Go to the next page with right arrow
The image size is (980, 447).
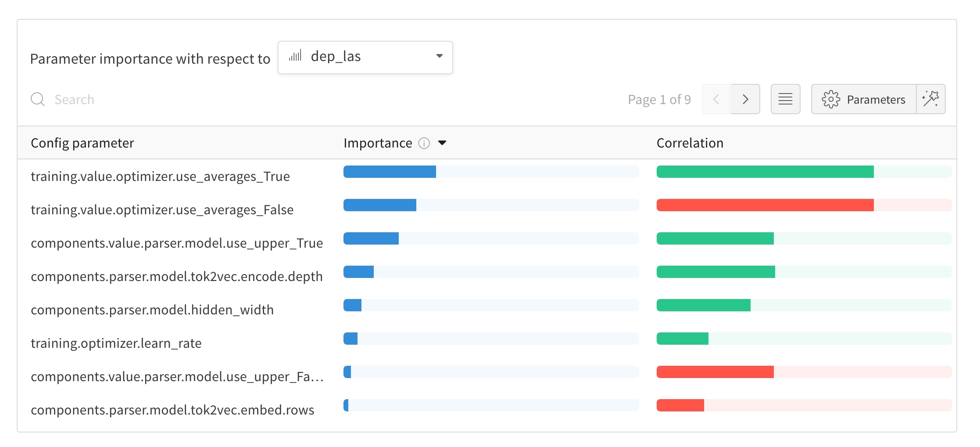[745, 99]
